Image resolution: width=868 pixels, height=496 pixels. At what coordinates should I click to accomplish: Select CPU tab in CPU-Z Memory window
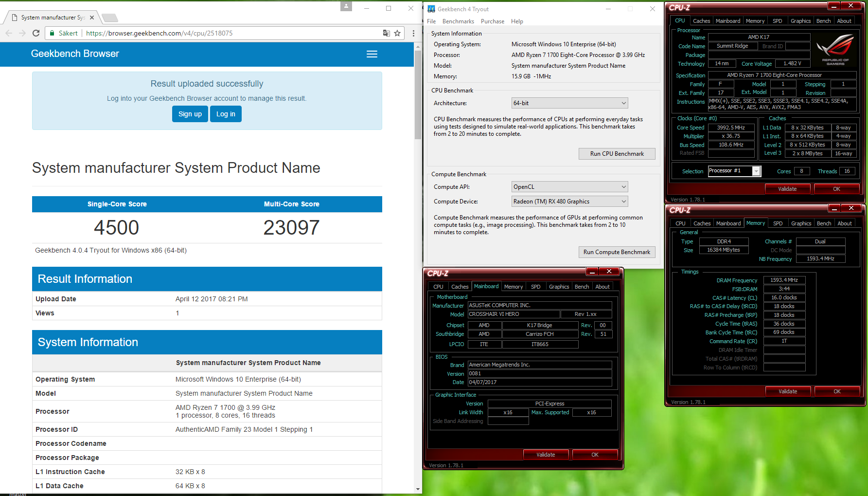click(680, 223)
